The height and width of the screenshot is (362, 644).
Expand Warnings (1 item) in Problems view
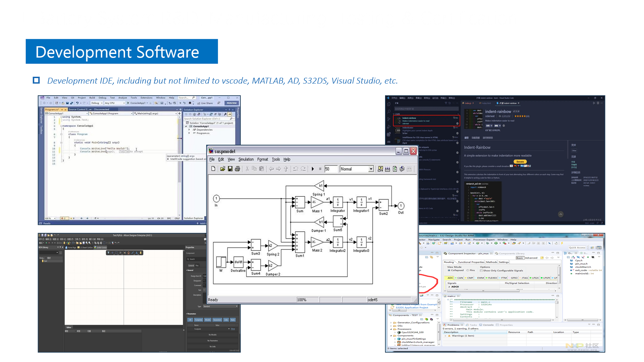coord(446,336)
